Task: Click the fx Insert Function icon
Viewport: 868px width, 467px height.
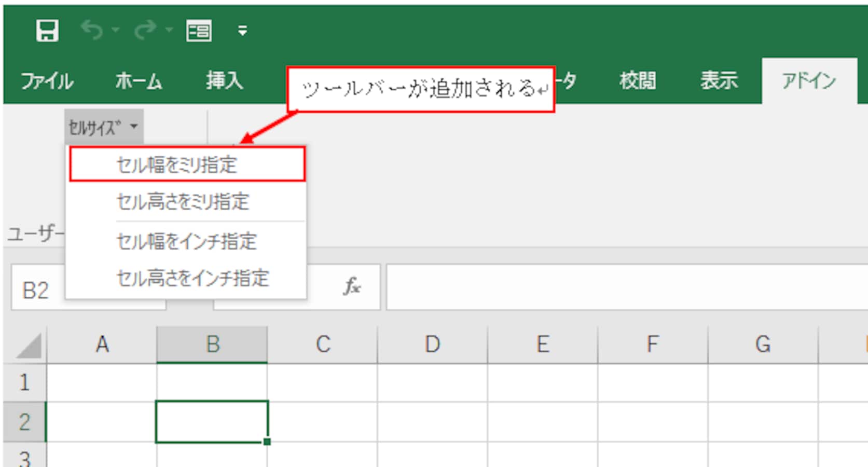Action: tap(352, 286)
